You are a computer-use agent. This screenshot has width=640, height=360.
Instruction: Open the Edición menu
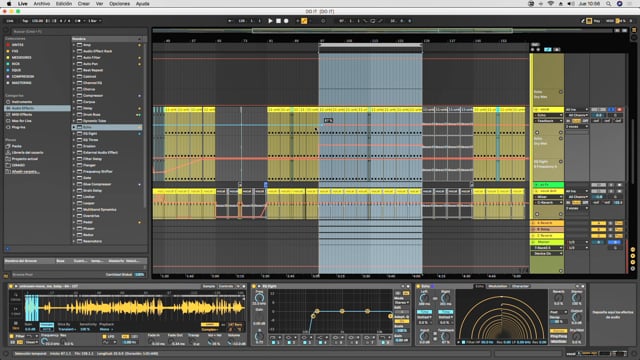click(64, 4)
